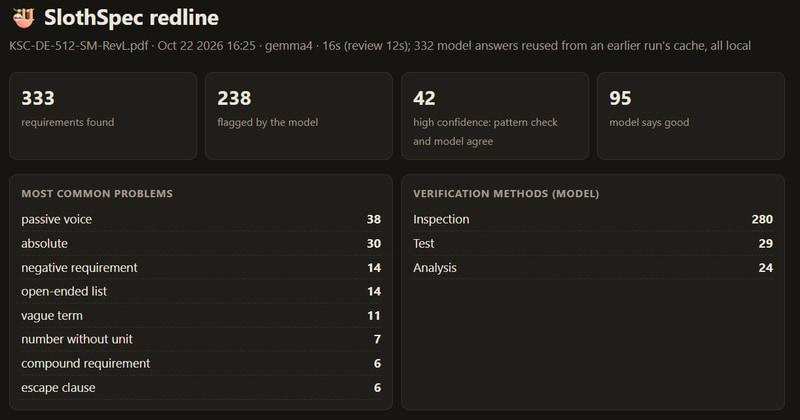This screenshot has height=420, width=800.
Task: Click the number without unit row
Action: click(x=201, y=339)
